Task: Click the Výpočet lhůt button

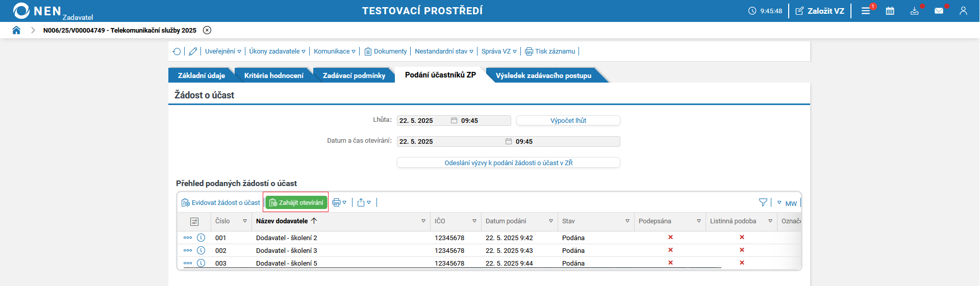Action: [568, 121]
